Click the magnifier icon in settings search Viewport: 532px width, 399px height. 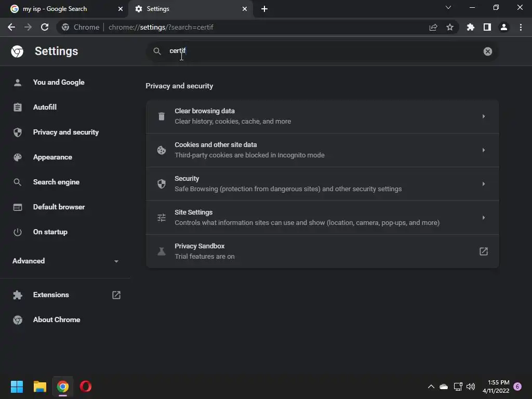[x=157, y=51]
